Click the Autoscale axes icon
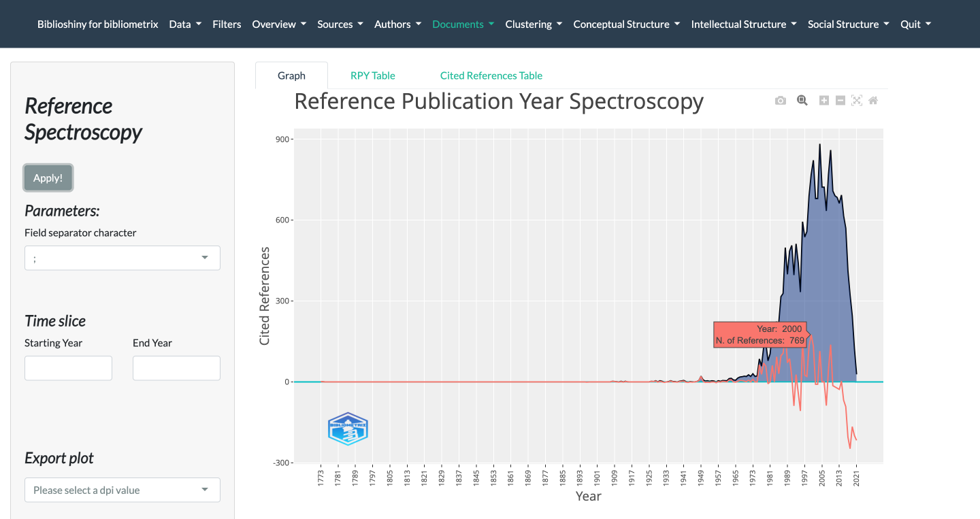The image size is (980, 519). pyautogui.click(x=857, y=101)
